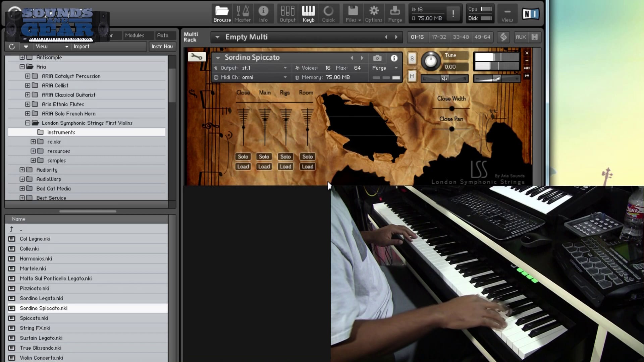The width and height of the screenshot is (644, 362).
Task: Select Sustain Legato.nki in file list
Action: (88, 338)
